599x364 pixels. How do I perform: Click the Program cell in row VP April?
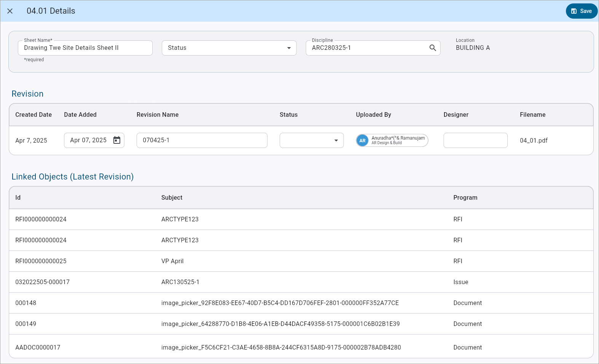click(457, 261)
